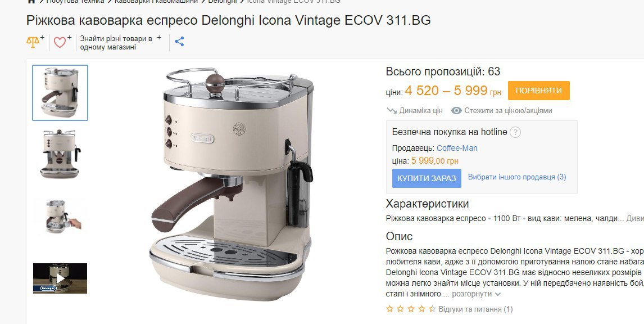Click the ПОРІВНЯТИ orange button
The width and height of the screenshot is (644, 324).
pyautogui.click(x=538, y=91)
